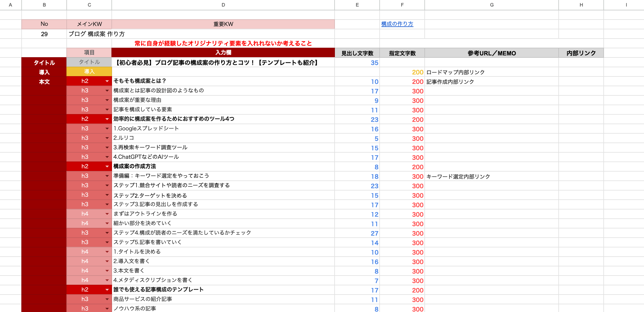Expand the h3 dropdown for 構成案とは記事の設計図のようなもの
644x312 pixels.
(107, 91)
